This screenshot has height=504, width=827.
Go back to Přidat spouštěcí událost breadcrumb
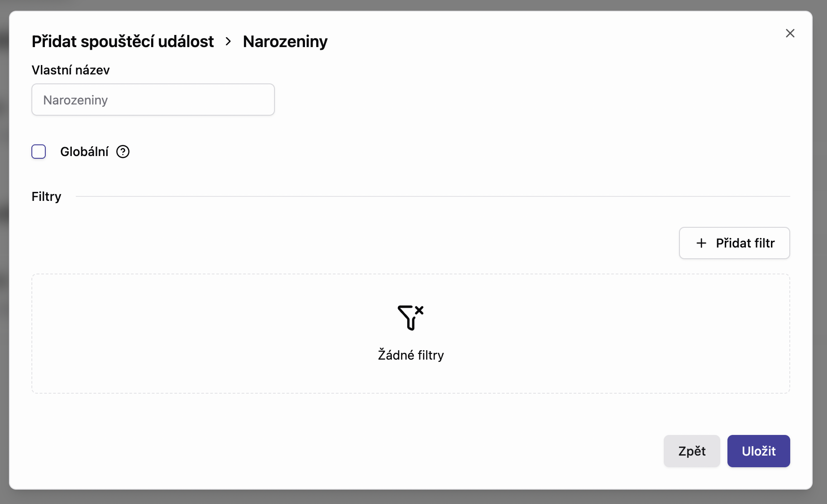(x=122, y=41)
